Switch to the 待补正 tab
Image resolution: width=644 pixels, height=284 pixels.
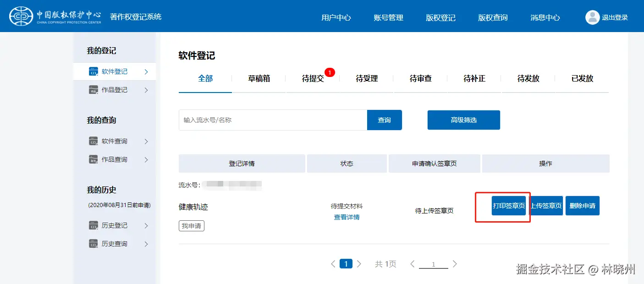pyautogui.click(x=474, y=79)
